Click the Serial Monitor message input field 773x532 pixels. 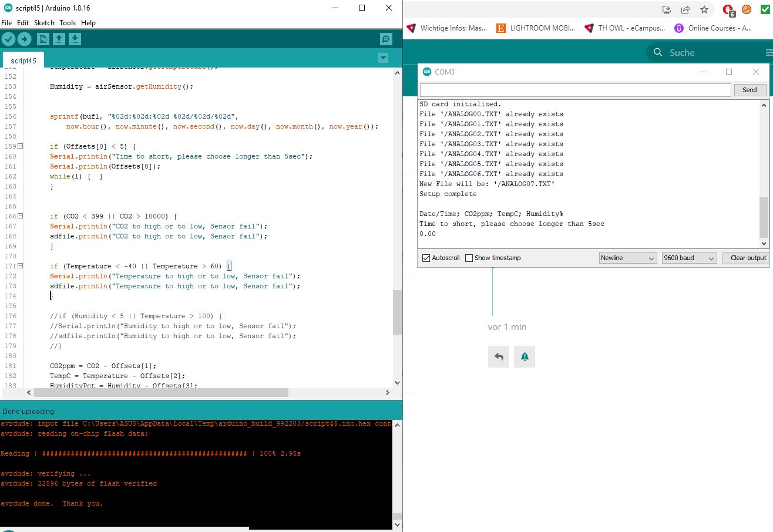pyautogui.click(x=575, y=89)
